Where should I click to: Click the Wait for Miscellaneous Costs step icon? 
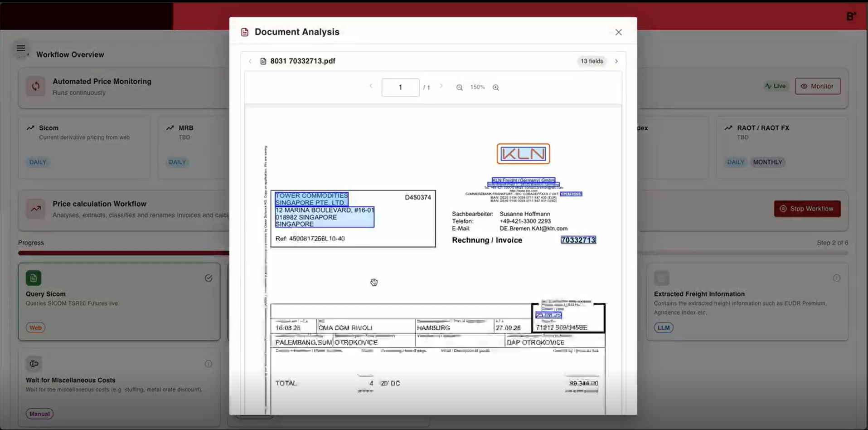point(34,364)
